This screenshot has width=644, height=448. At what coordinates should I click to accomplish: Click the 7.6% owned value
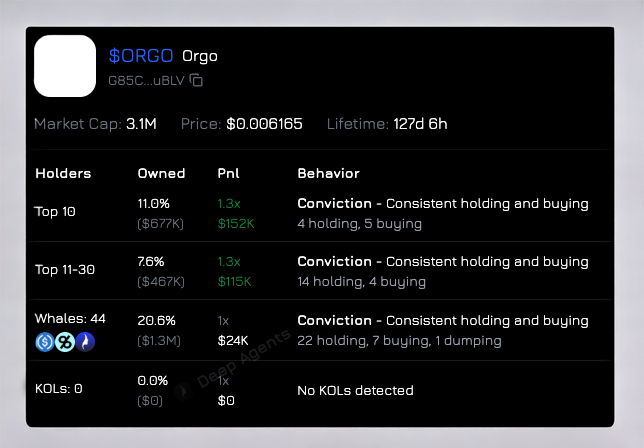click(151, 262)
